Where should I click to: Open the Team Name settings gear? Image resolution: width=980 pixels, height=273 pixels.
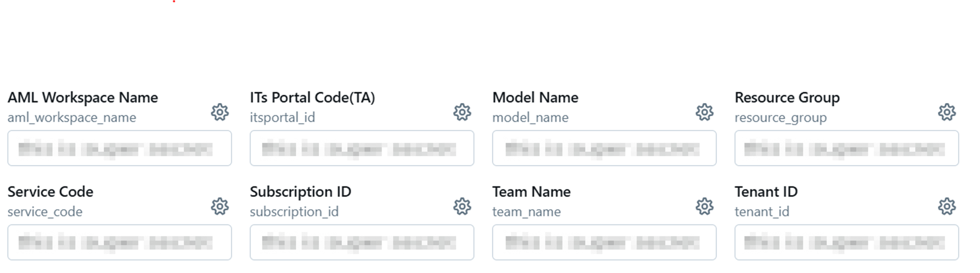705,206
